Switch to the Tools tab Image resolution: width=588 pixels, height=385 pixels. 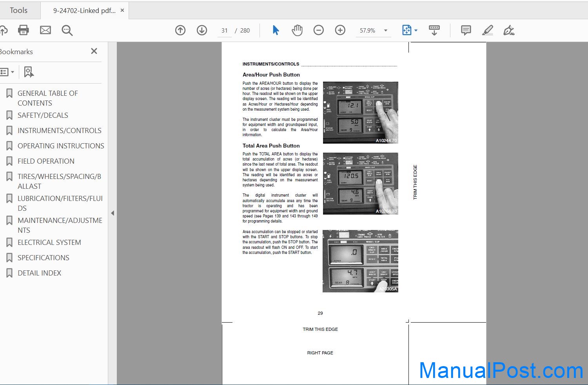[x=19, y=10]
